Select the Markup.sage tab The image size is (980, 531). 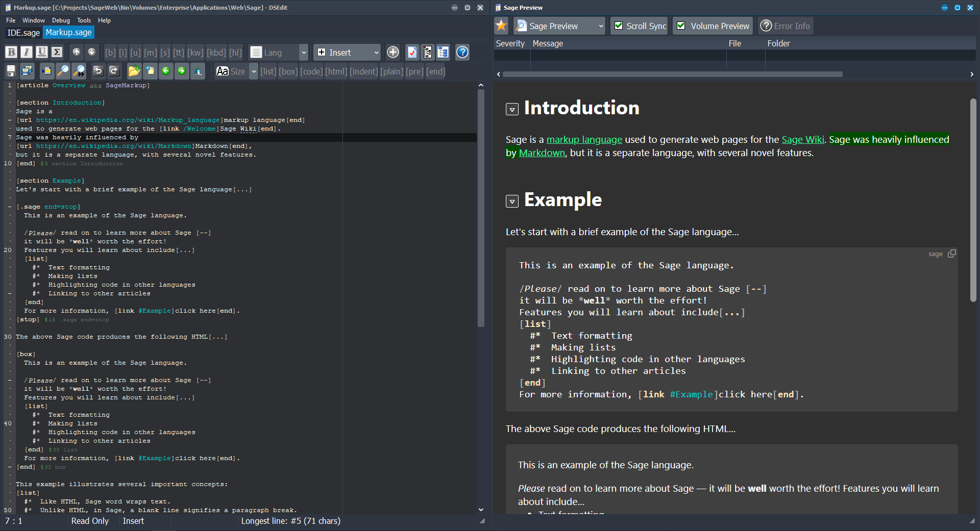(68, 33)
